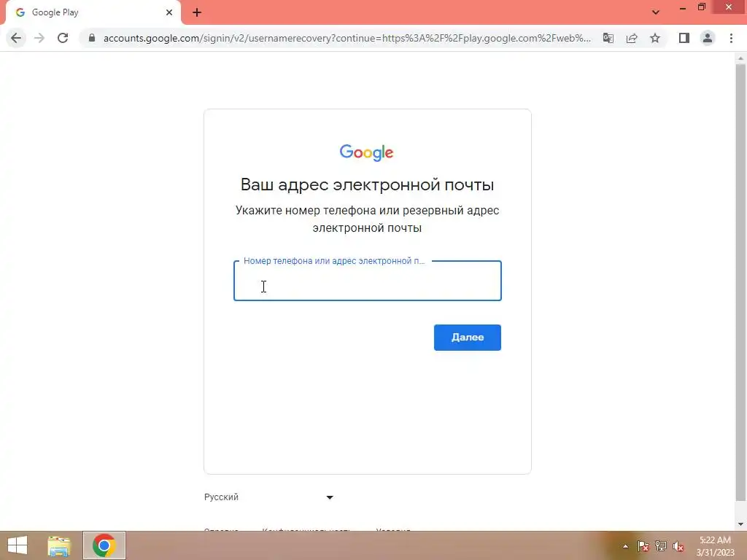
Task: Click the share page icon
Action: click(632, 38)
